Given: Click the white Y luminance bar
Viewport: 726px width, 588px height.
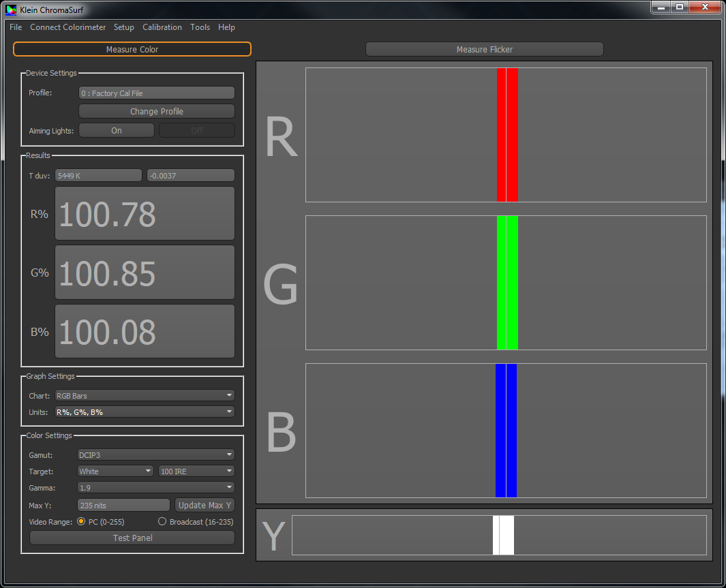Looking at the screenshot, I should pyautogui.click(x=503, y=536).
